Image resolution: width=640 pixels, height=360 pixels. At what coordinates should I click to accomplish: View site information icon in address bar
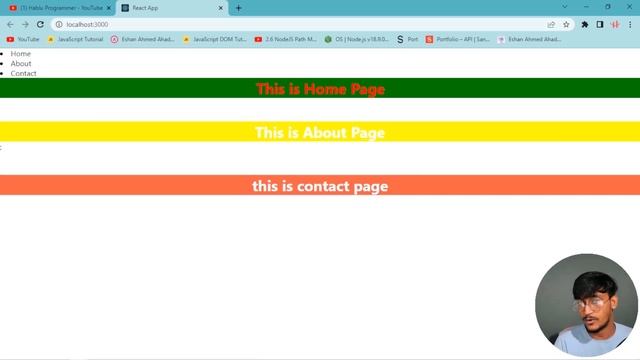(59, 24)
